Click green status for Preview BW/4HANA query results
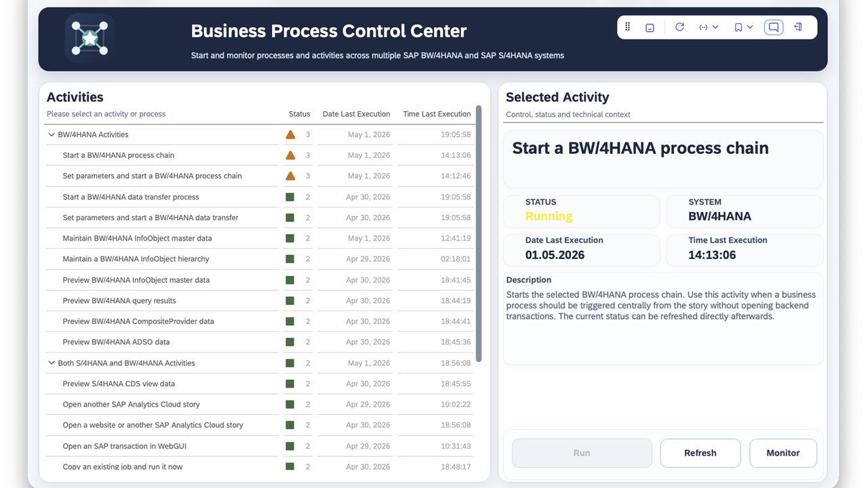The width and height of the screenshot is (868, 488). click(290, 301)
